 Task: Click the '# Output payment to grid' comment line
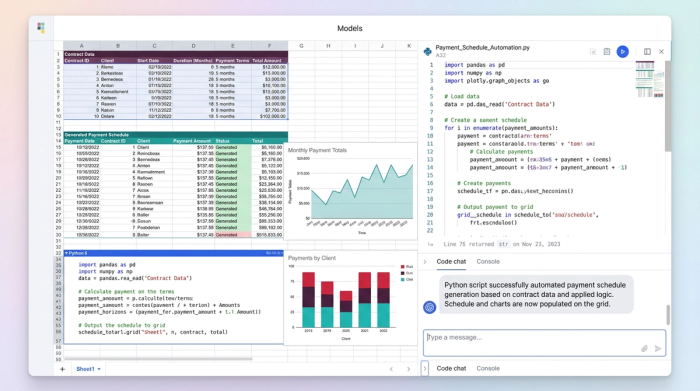coord(495,207)
